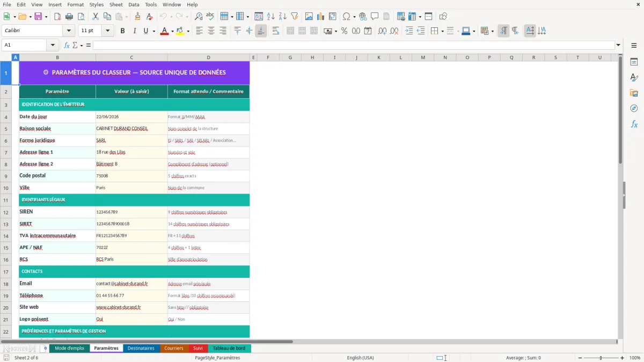Viewport: 644px width, 362px height.
Task: Click the zoom out minus button
Action: [x=579, y=358]
